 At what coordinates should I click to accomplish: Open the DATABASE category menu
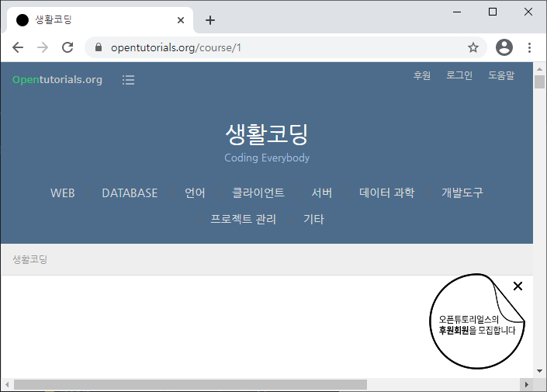[130, 193]
